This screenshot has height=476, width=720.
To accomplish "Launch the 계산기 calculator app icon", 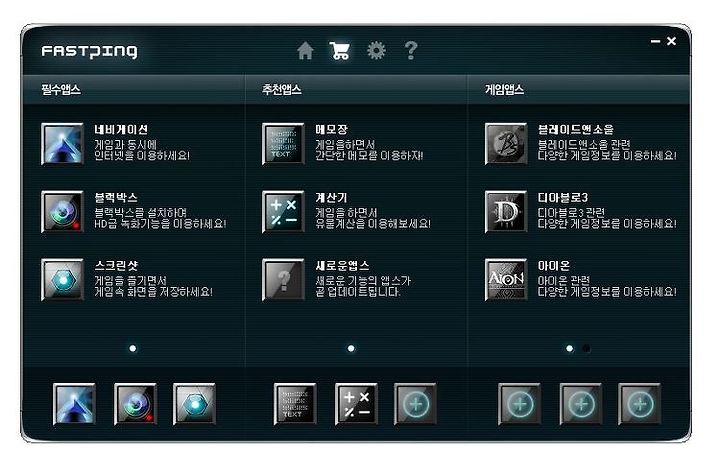I will [283, 212].
